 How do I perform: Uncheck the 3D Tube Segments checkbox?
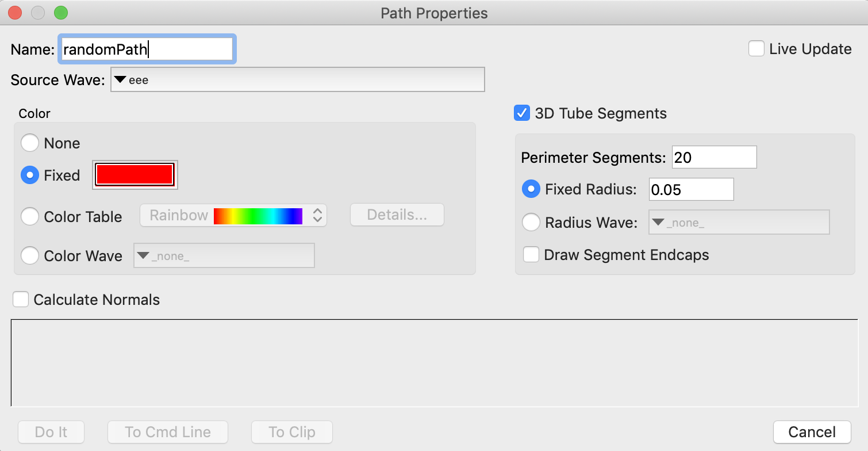[522, 113]
